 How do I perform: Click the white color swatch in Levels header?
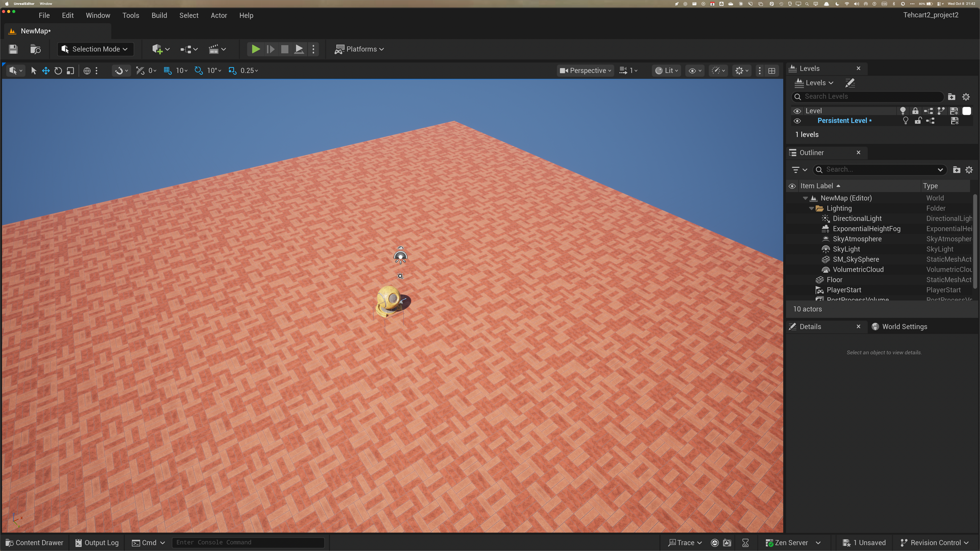[x=967, y=111]
